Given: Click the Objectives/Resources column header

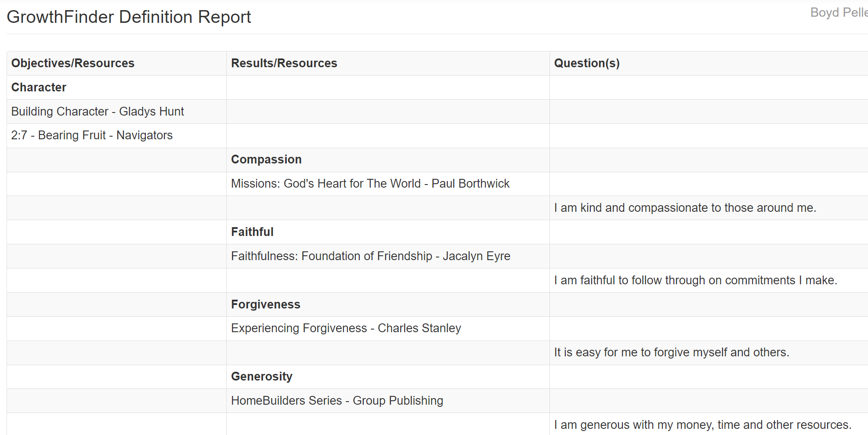Looking at the screenshot, I should 73,63.
